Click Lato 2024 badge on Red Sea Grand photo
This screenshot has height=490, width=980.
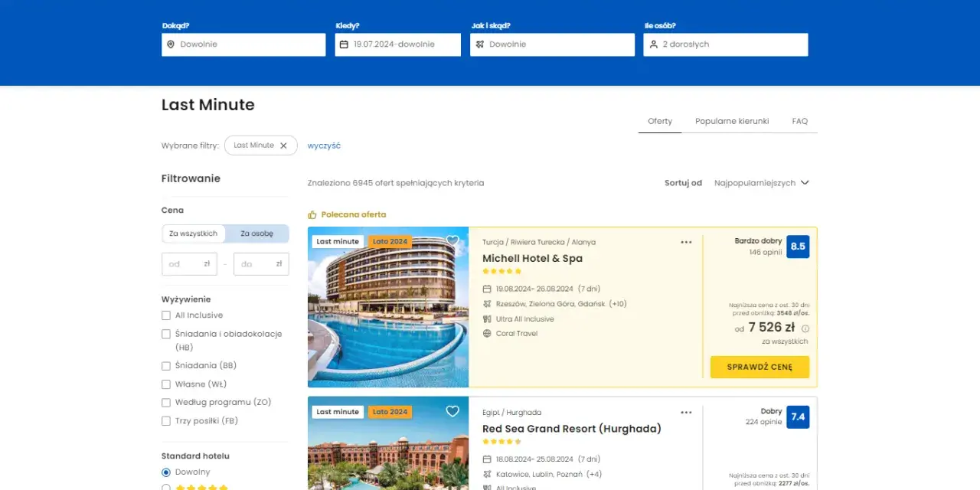pyautogui.click(x=390, y=412)
